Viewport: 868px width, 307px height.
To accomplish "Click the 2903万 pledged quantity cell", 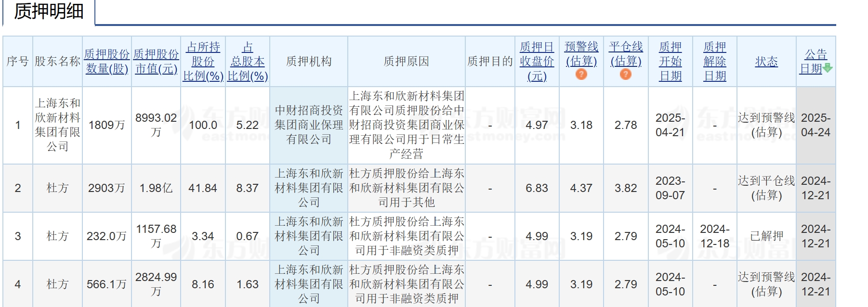I will pos(107,188).
